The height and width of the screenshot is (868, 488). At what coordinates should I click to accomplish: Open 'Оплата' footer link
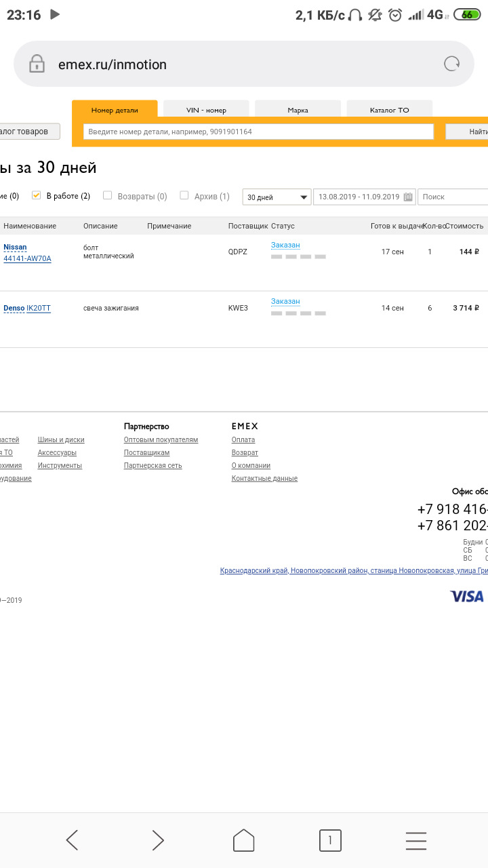(x=243, y=439)
